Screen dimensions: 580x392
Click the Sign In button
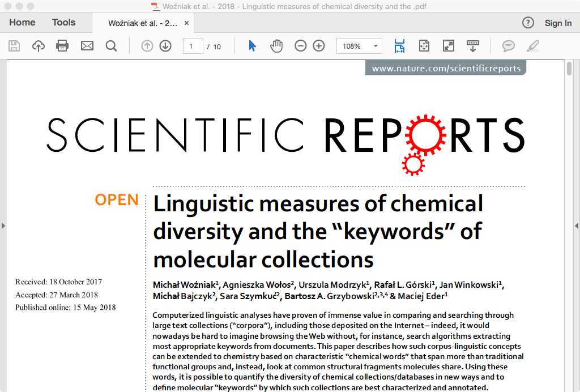pyautogui.click(x=558, y=23)
